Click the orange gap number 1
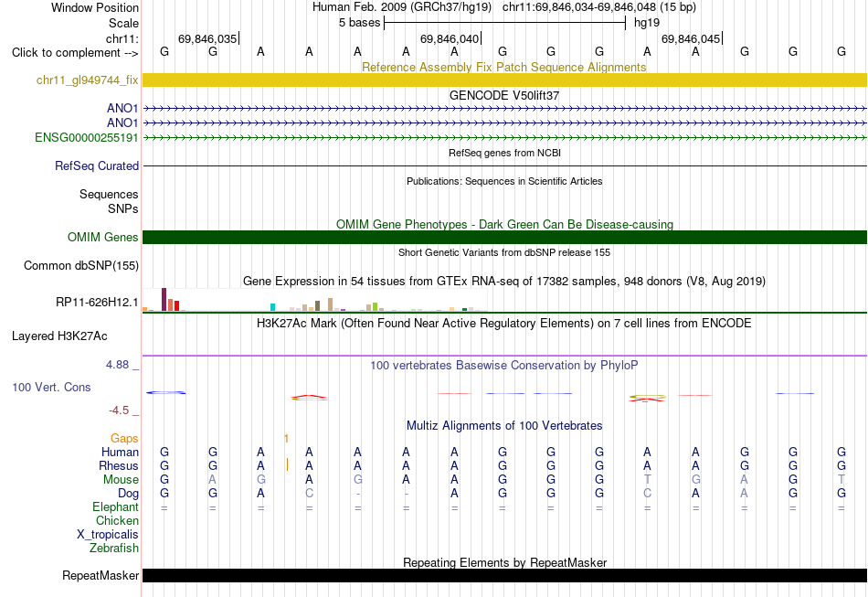This screenshot has height=597, width=868. pos(286,439)
